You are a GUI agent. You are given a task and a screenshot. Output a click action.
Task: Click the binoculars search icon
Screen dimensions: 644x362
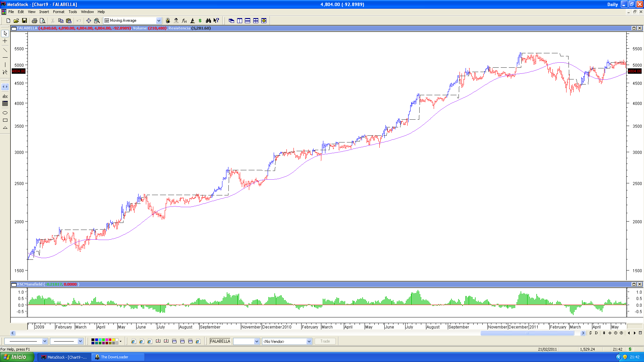point(208,21)
